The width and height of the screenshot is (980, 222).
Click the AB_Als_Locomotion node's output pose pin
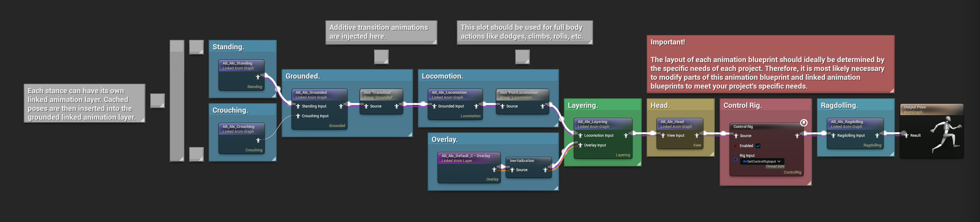coord(476,106)
